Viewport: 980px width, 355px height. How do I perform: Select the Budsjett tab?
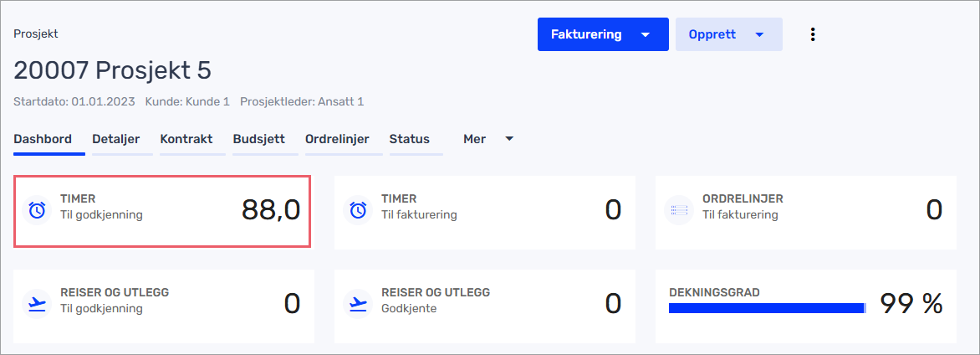pyautogui.click(x=258, y=139)
